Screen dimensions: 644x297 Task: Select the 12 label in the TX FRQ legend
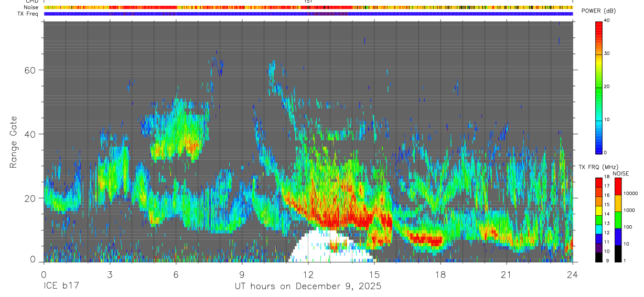point(607,233)
